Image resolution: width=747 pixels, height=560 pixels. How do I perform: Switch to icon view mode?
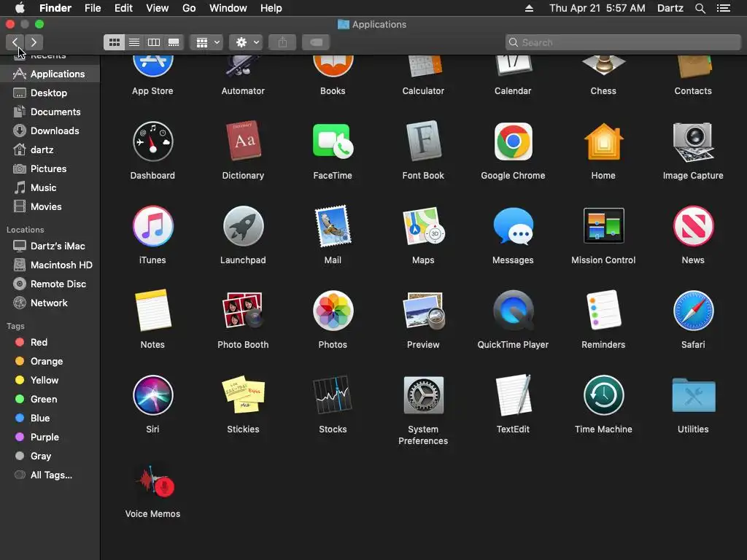pos(115,42)
